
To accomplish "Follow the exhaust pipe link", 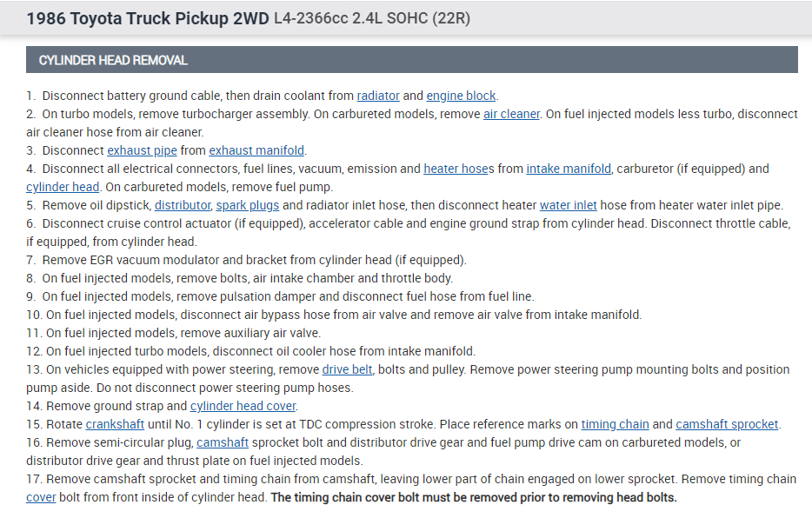I will tap(142, 150).
